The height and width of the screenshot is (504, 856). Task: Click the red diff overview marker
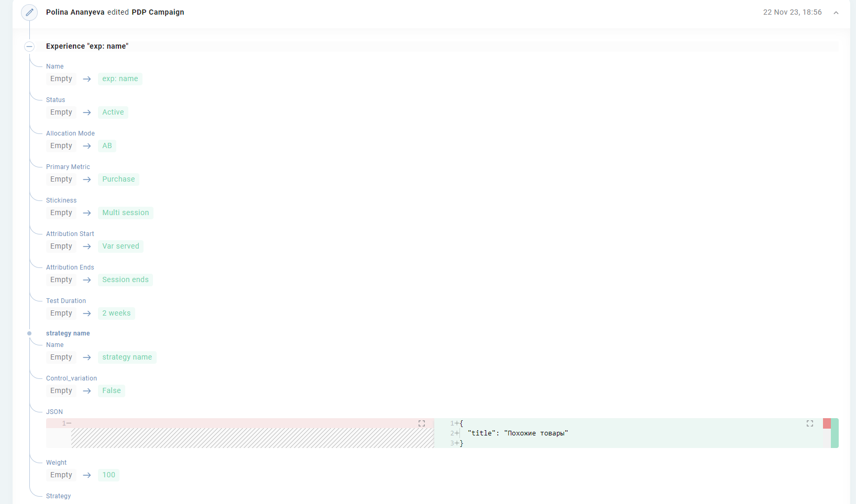click(x=827, y=423)
